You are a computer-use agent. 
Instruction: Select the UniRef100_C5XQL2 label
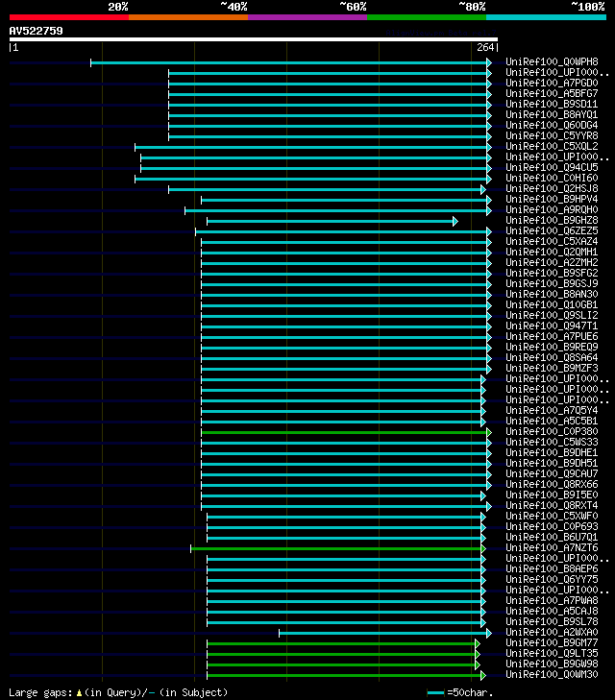pos(552,146)
